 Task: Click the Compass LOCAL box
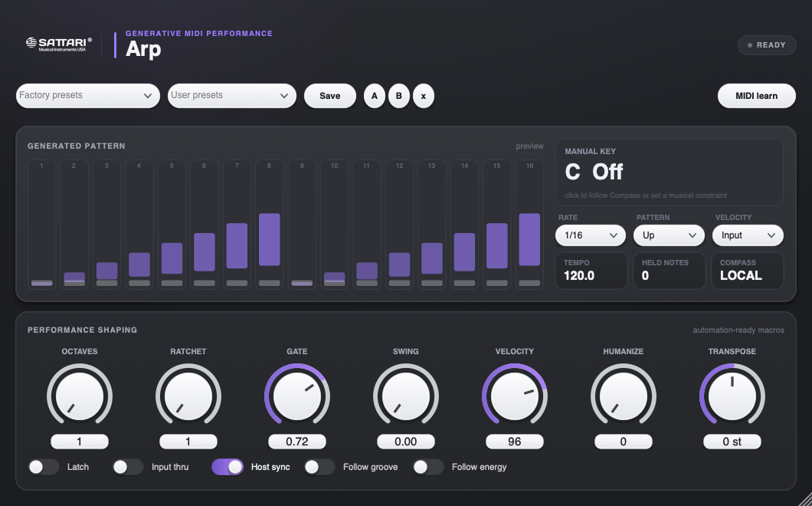748,271
